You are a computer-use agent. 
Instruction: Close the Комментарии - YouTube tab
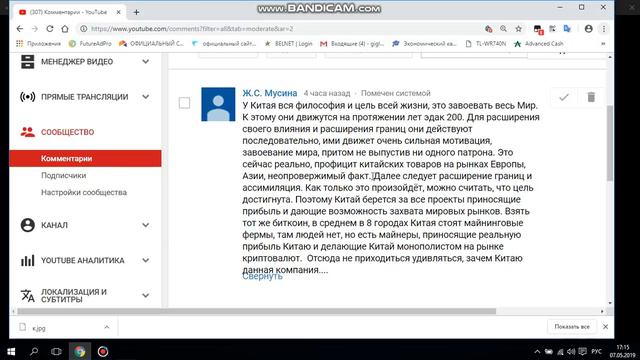[118, 12]
